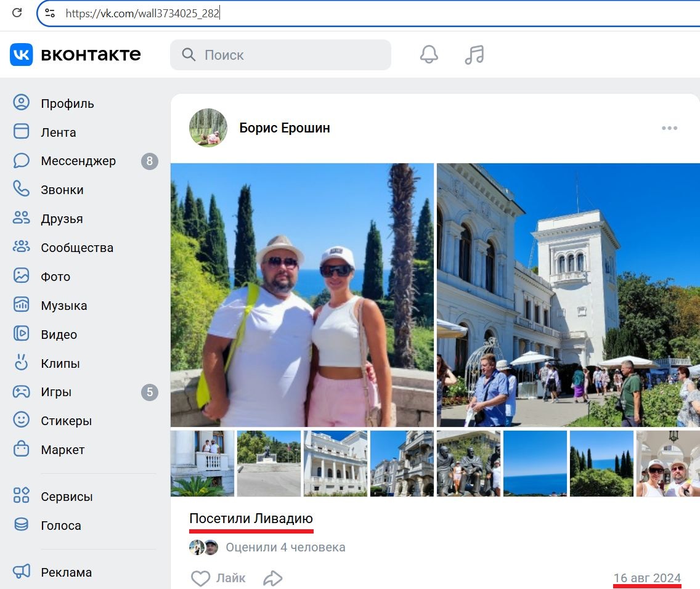Viewport: 700px width, 589px height.
Task: Click the Лайк button under the post
Action: pos(218,578)
